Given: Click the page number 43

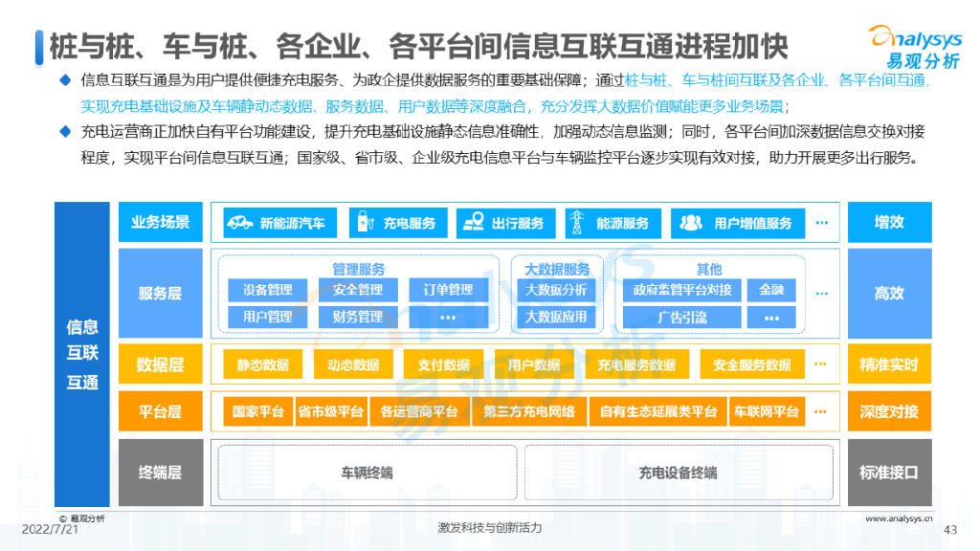Looking at the screenshot, I should (950, 530).
